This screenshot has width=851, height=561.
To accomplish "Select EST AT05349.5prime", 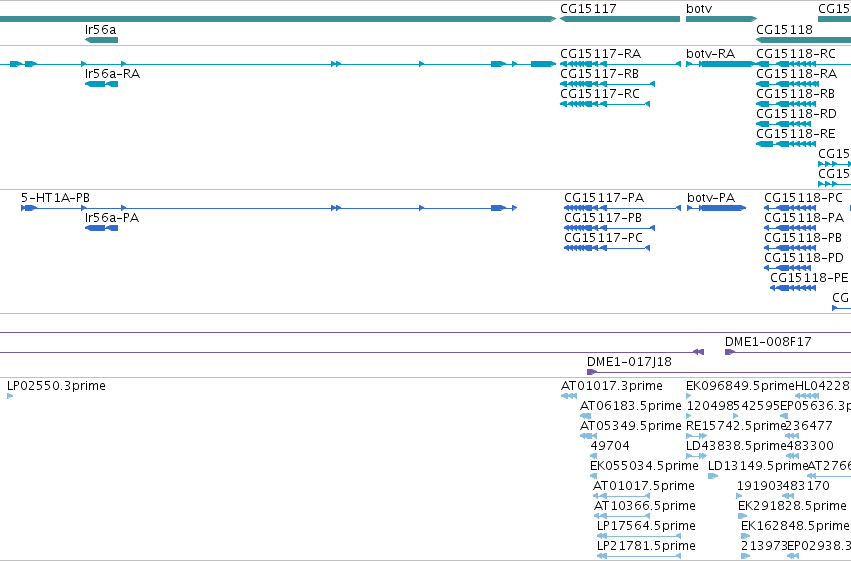I will click(631, 426).
